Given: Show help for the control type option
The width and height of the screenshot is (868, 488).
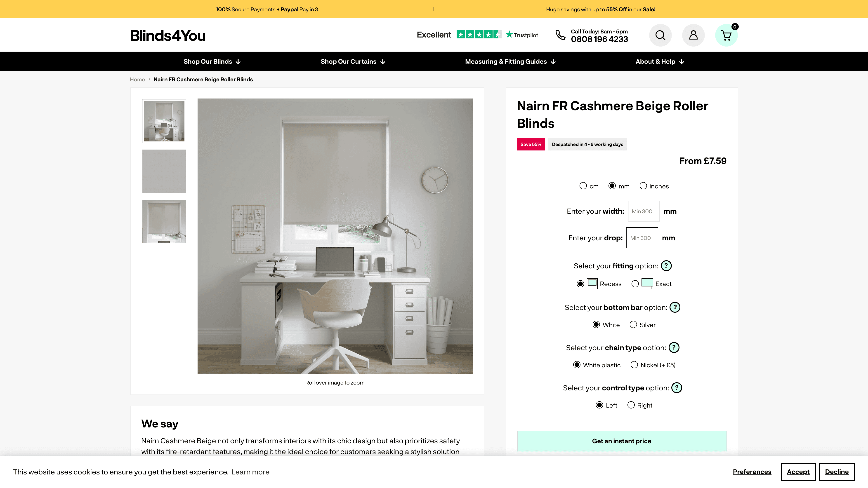Looking at the screenshot, I should 676,388.
